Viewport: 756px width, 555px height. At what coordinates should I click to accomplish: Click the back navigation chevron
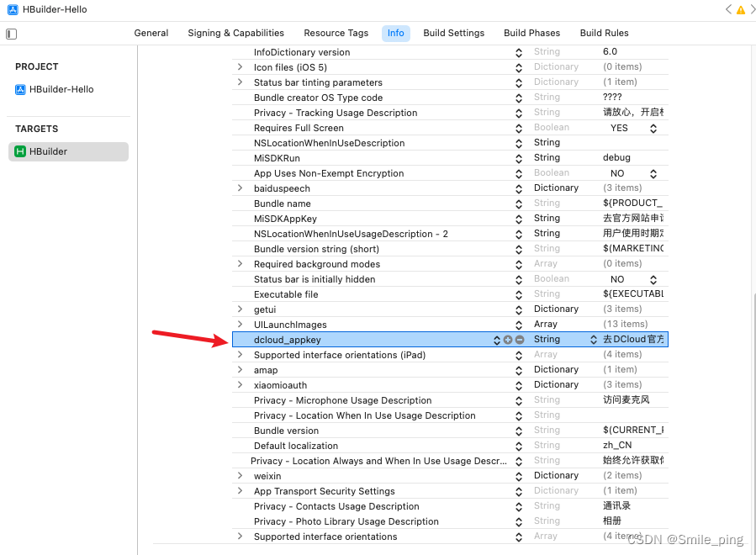coord(728,9)
